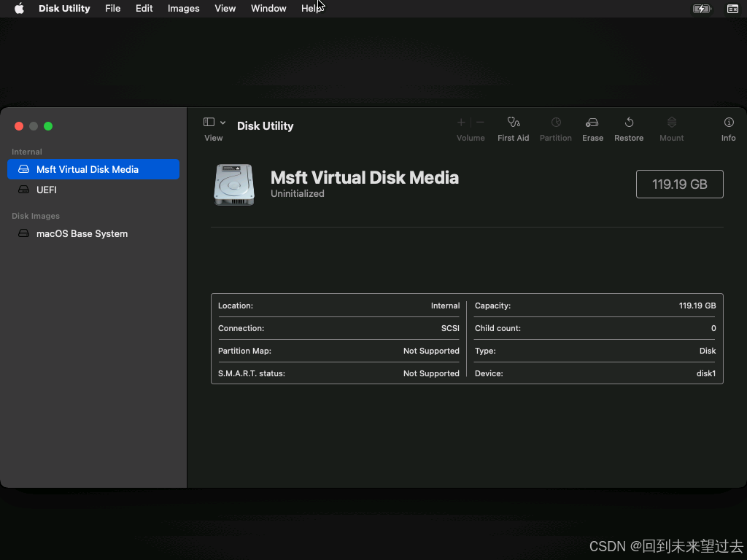The width and height of the screenshot is (747, 560).
Task: Select the UEFI volume in sidebar
Action: click(93, 190)
